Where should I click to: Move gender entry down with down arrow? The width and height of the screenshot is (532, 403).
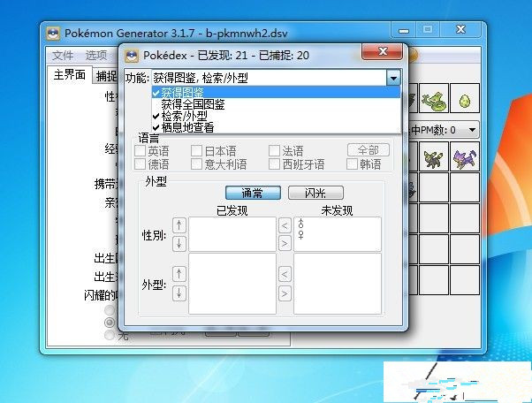(179, 243)
